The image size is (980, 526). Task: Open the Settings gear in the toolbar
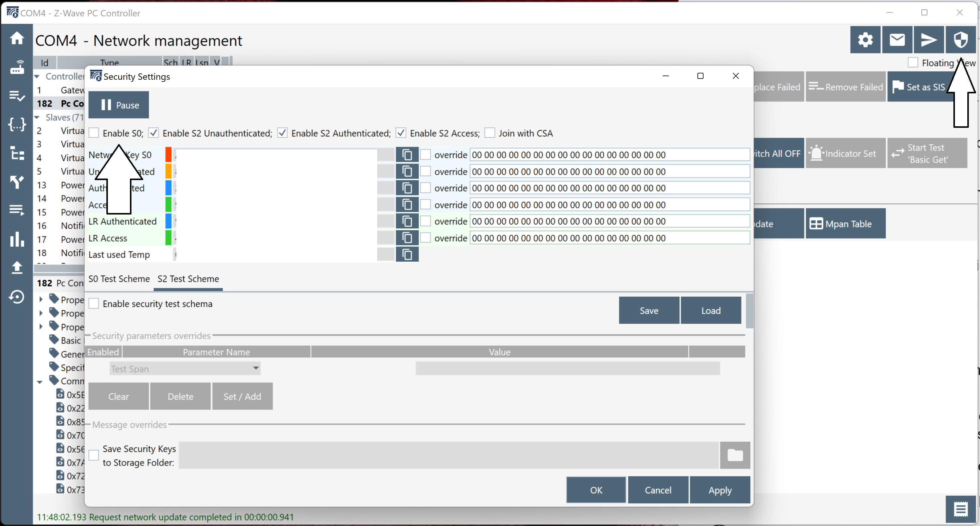coord(865,40)
